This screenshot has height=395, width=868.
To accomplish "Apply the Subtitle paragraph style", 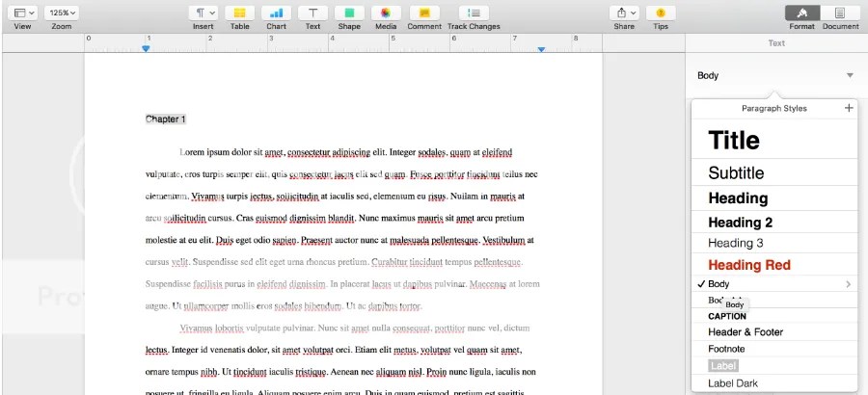I will click(x=774, y=172).
